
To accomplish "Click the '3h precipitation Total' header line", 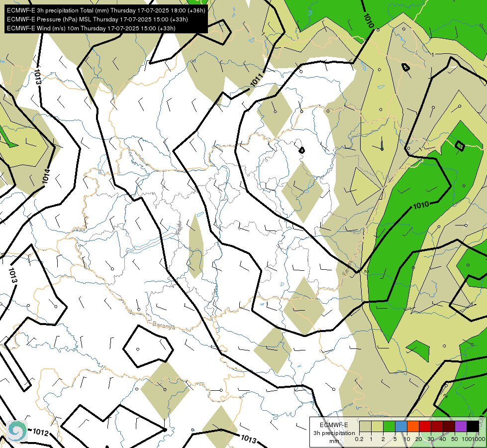I will (x=106, y=10).
